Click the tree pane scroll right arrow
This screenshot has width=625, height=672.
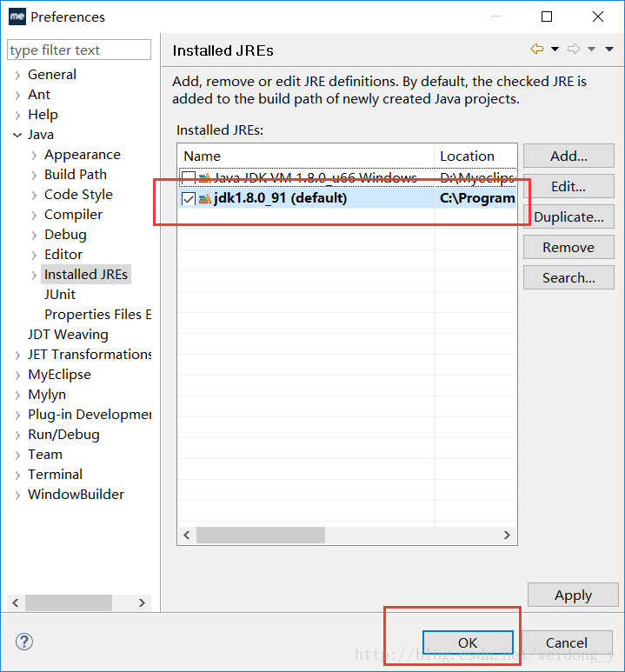click(142, 602)
